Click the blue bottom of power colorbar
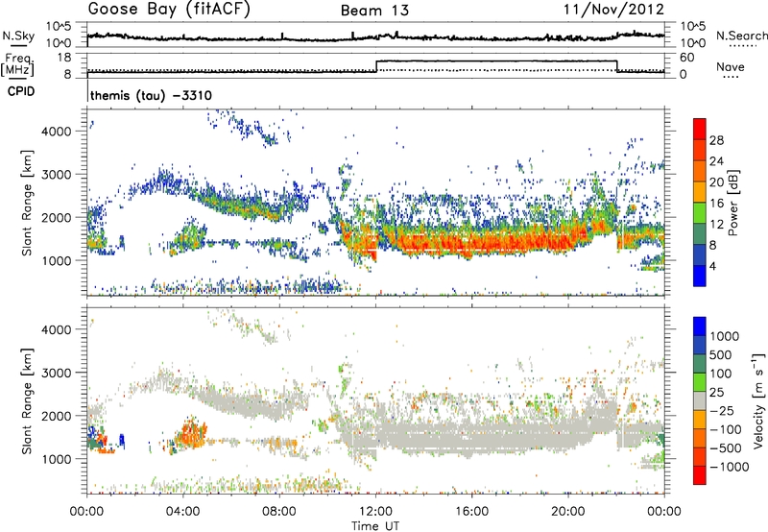The width and height of the screenshot is (768, 532). [700, 276]
